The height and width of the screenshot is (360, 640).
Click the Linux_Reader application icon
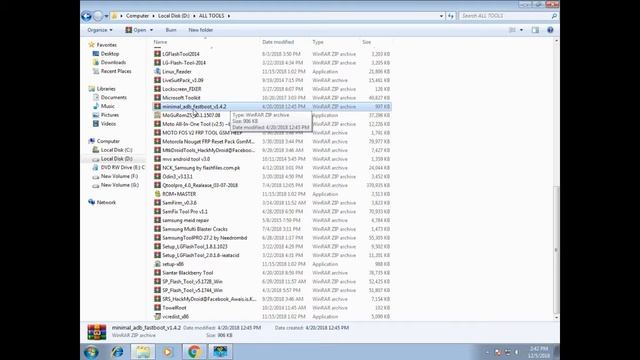coord(157,71)
